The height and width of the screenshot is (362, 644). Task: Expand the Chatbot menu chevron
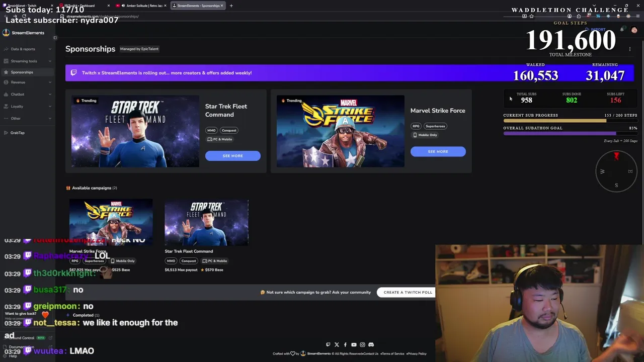(x=50, y=94)
